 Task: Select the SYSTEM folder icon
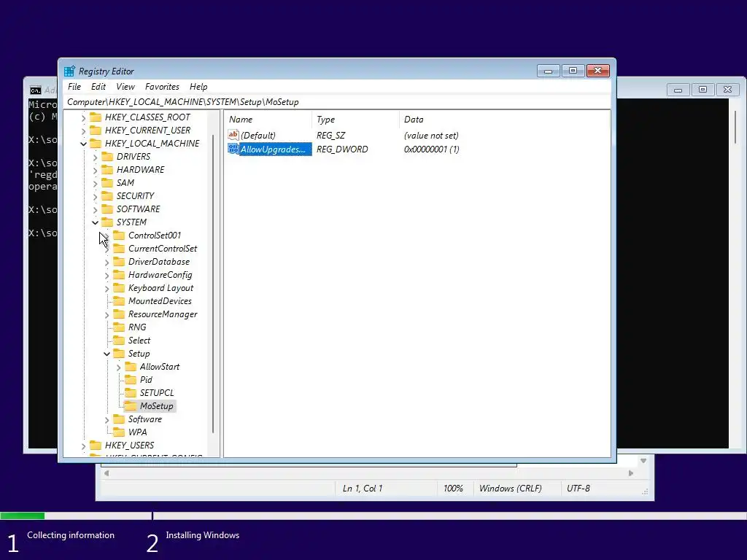[107, 222]
